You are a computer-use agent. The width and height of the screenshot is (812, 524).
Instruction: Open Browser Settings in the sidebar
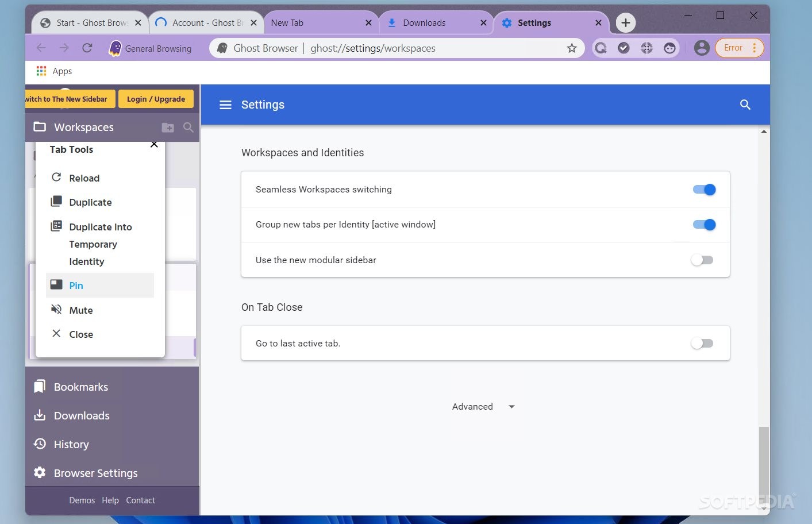click(86, 473)
